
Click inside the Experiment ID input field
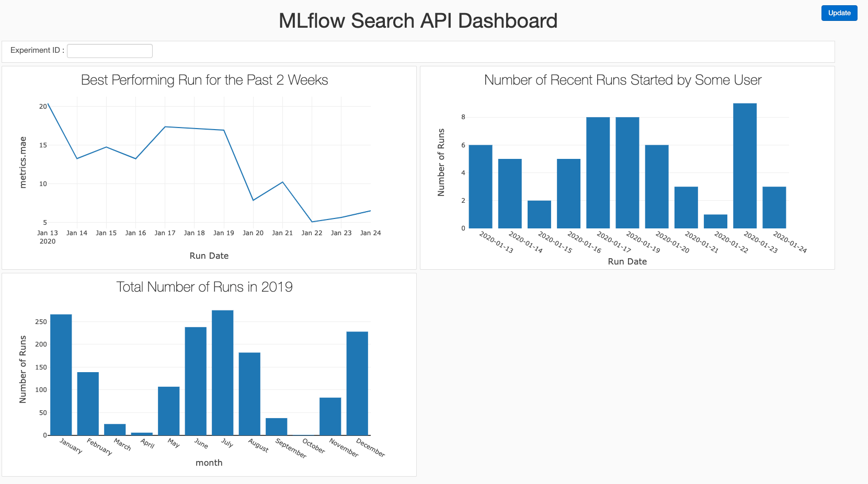coord(109,50)
